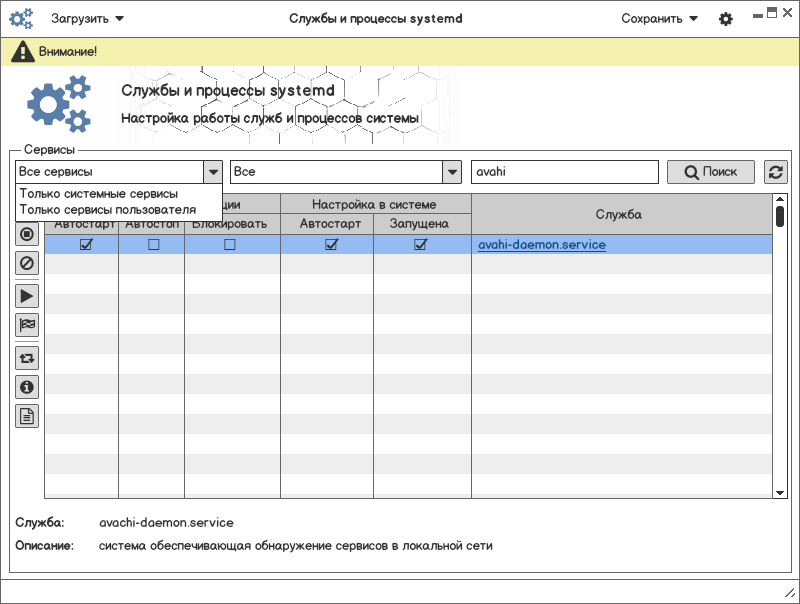Image resolution: width=800 pixels, height=604 pixels.
Task: Click the stop service icon in sidebar
Action: [27, 235]
